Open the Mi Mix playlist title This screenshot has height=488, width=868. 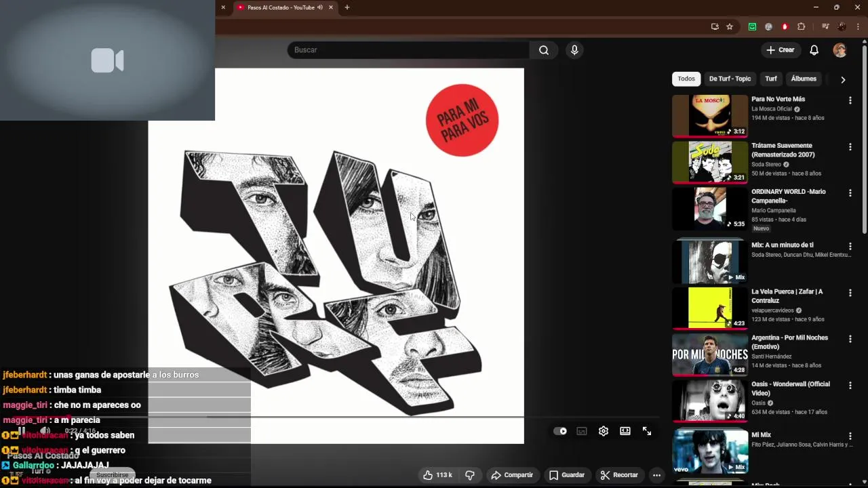tap(762, 435)
